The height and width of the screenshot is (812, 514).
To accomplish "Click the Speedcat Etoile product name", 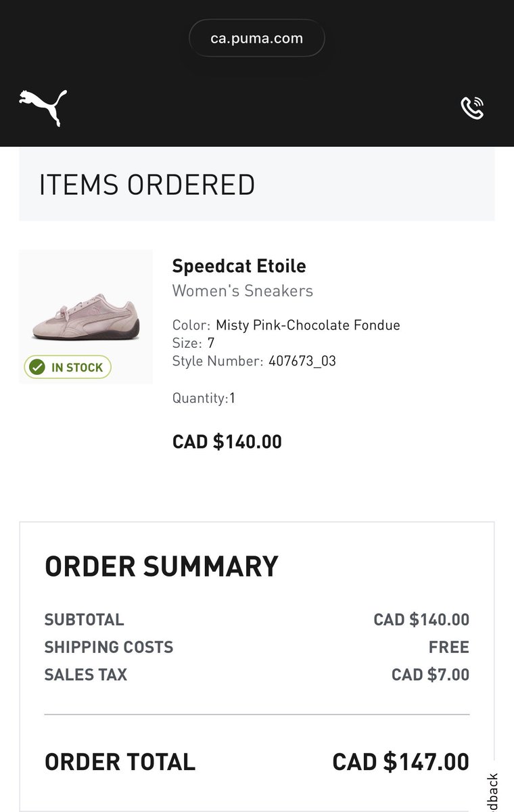I will (x=239, y=266).
